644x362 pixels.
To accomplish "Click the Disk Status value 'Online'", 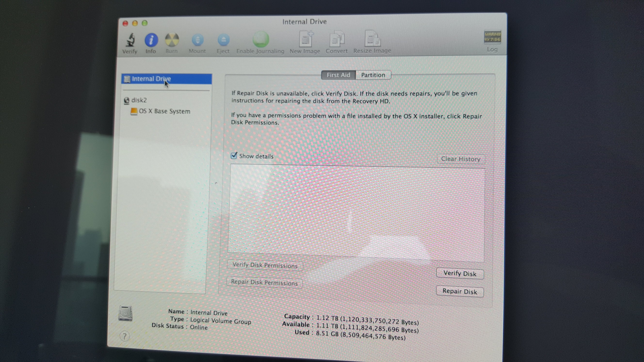I will (x=199, y=327).
